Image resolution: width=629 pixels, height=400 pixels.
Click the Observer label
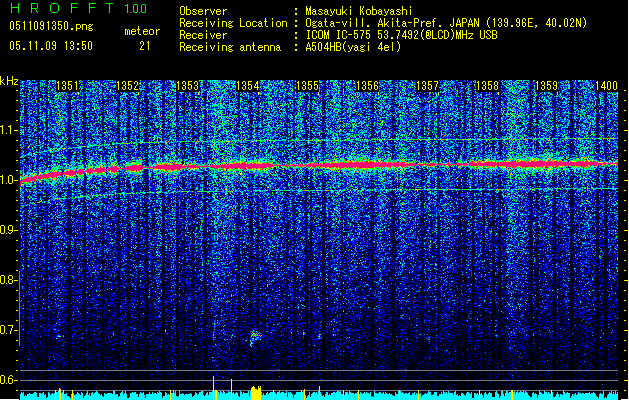click(x=203, y=11)
